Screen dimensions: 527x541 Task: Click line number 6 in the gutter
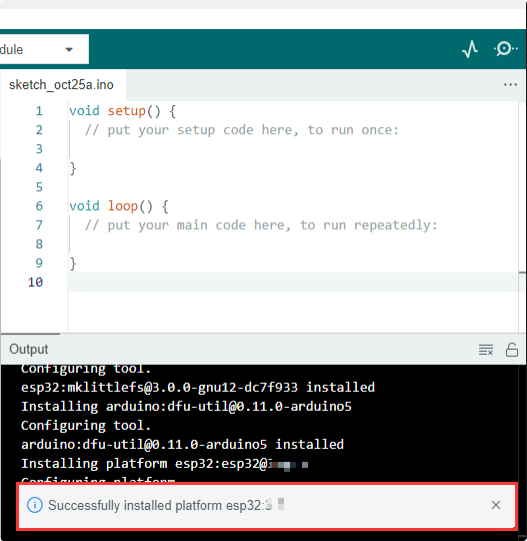click(x=39, y=206)
